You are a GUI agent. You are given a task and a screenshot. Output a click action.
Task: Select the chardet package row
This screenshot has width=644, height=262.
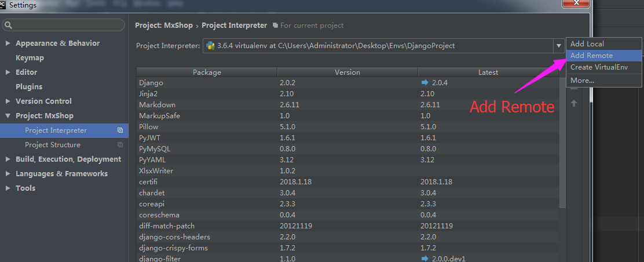click(347, 193)
